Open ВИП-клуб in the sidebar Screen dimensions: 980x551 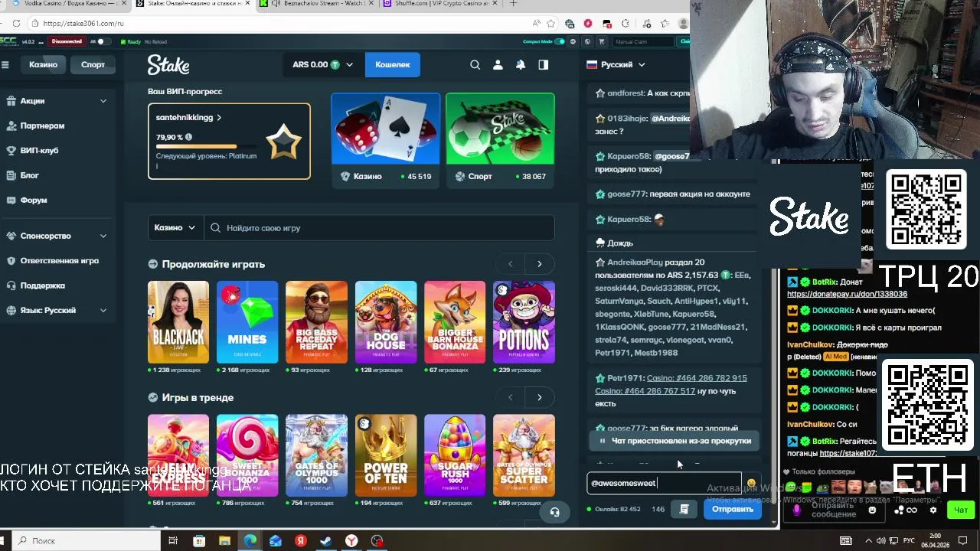point(39,151)
